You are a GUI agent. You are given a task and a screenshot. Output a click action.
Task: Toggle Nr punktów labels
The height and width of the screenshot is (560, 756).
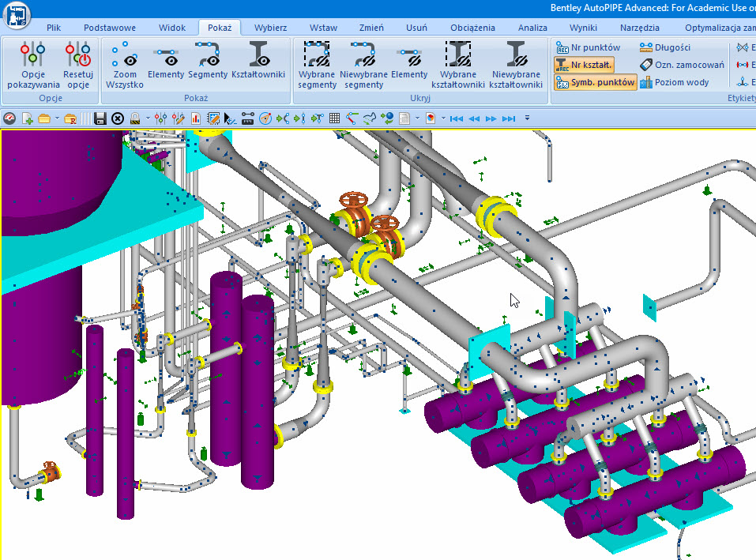[589, 47]
